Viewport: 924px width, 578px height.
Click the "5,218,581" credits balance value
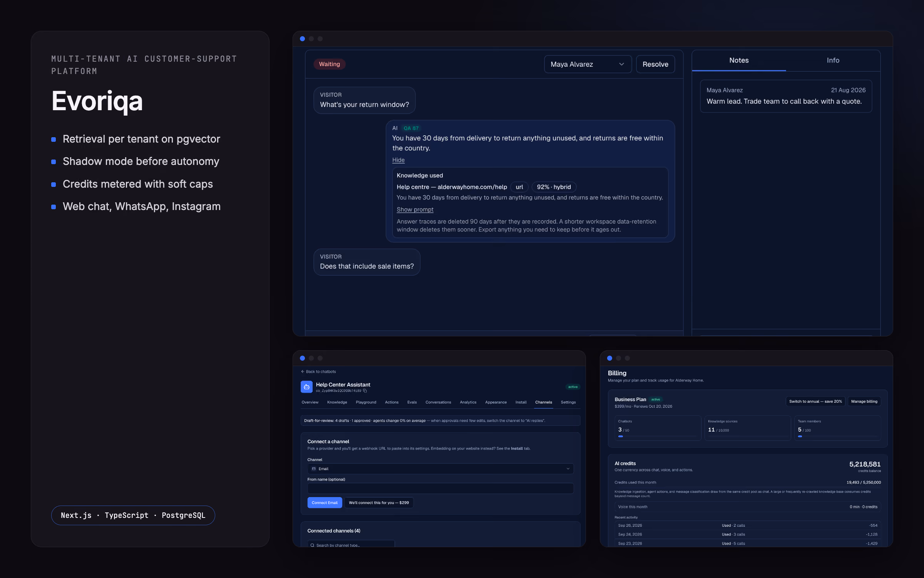click(x=865, y=464)
